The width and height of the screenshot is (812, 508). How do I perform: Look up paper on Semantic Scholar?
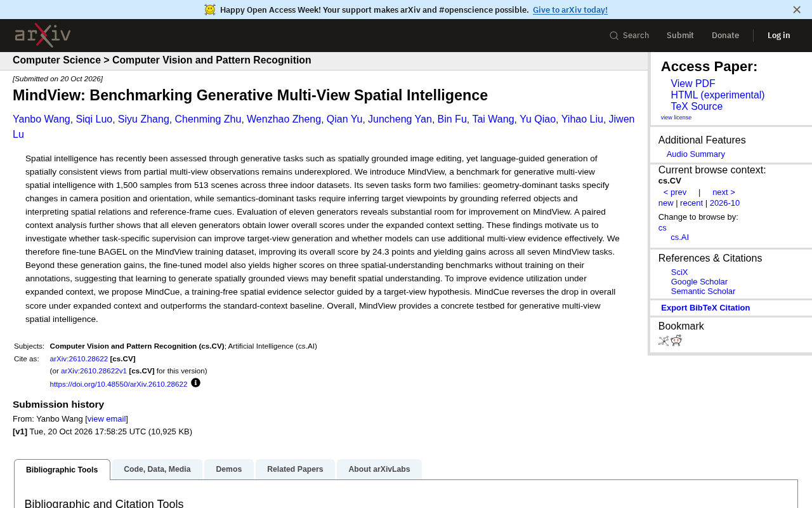tap(703, 291)
